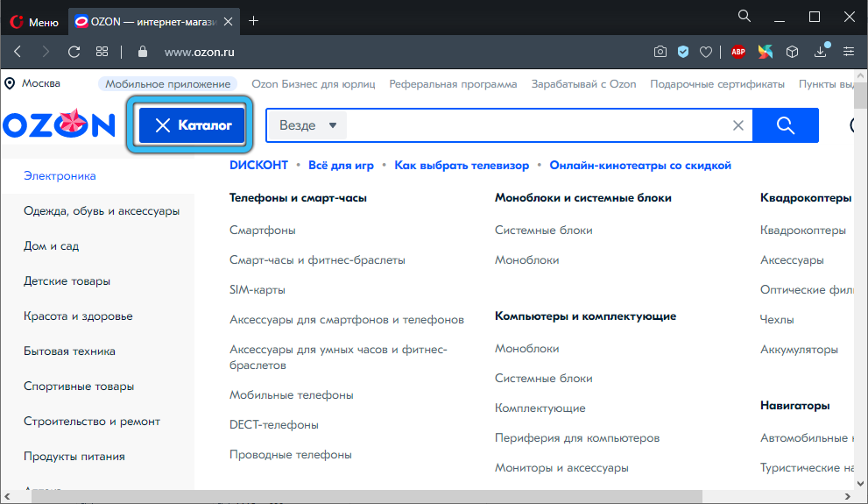Add page to bookmarks heart icon
The image size is (868, 504).
[706, 52]
